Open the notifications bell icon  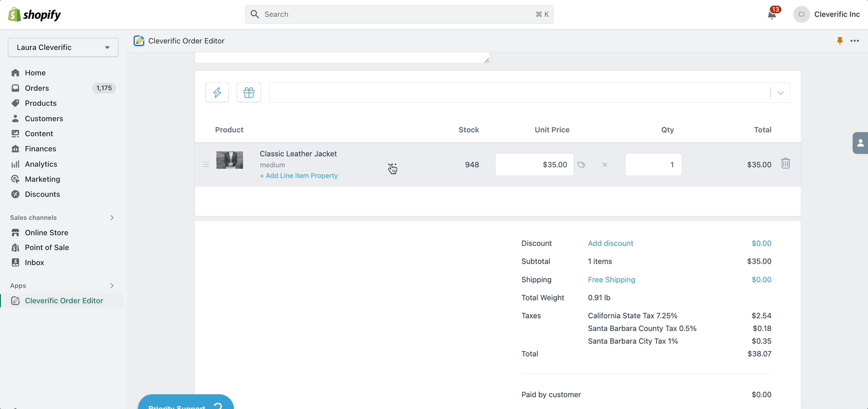point(772,15)
